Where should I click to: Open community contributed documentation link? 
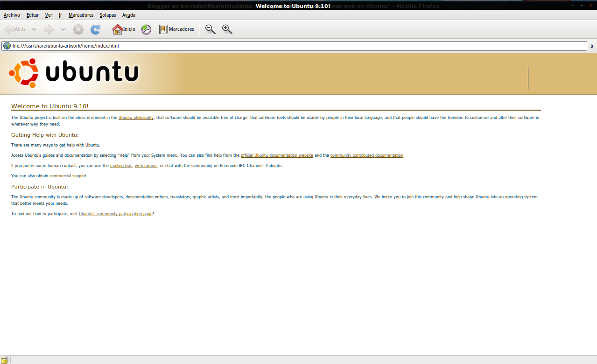(367, 155)
